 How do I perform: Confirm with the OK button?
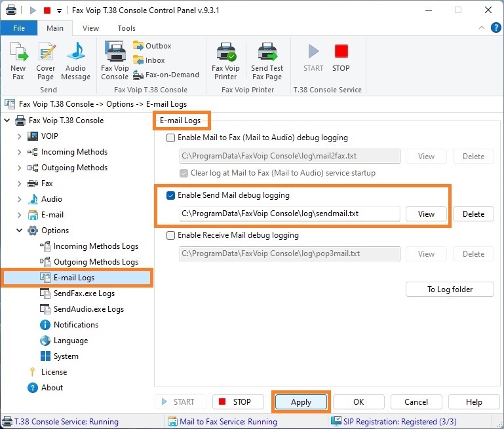click(x=359, y=402)
